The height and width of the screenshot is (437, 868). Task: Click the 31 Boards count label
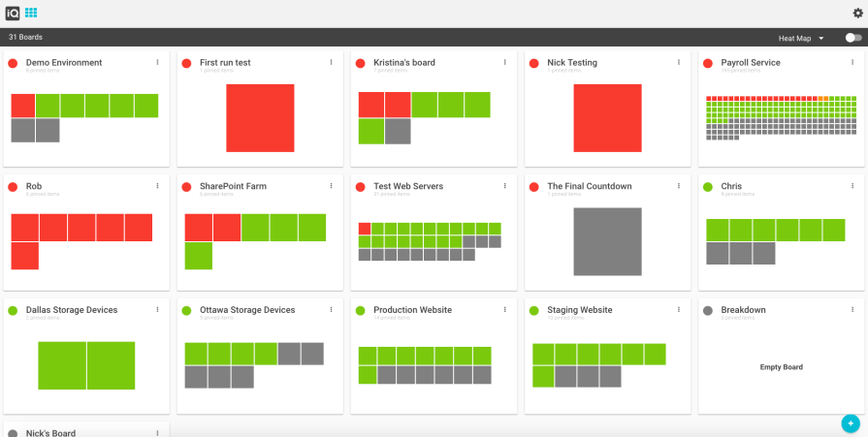tap(25, 37)
